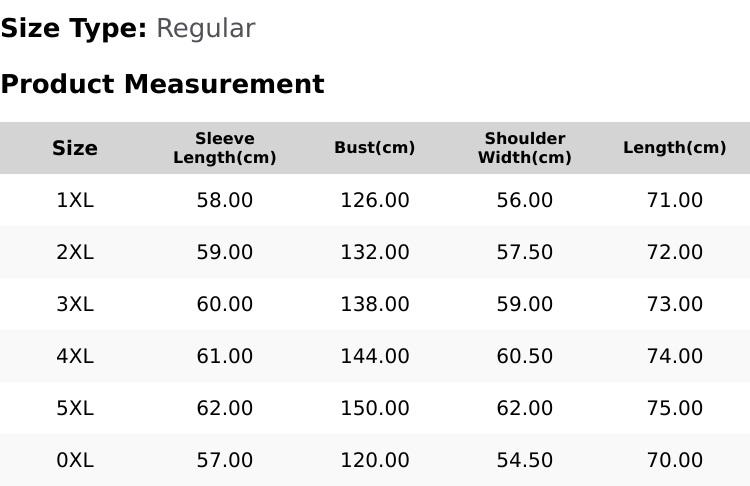Click the 150.00 bust value for 5XL
The height and width of the screenshot is (486, 750).
tap(375, 409)
